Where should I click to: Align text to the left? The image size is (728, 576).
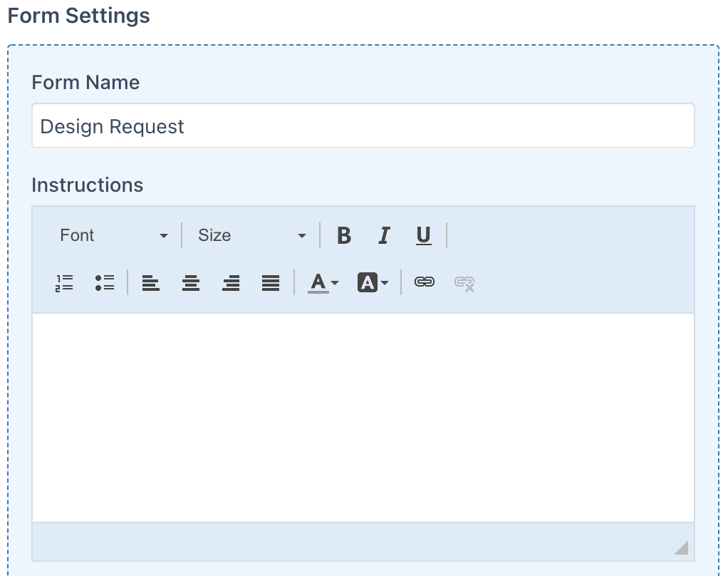point(151,283)
